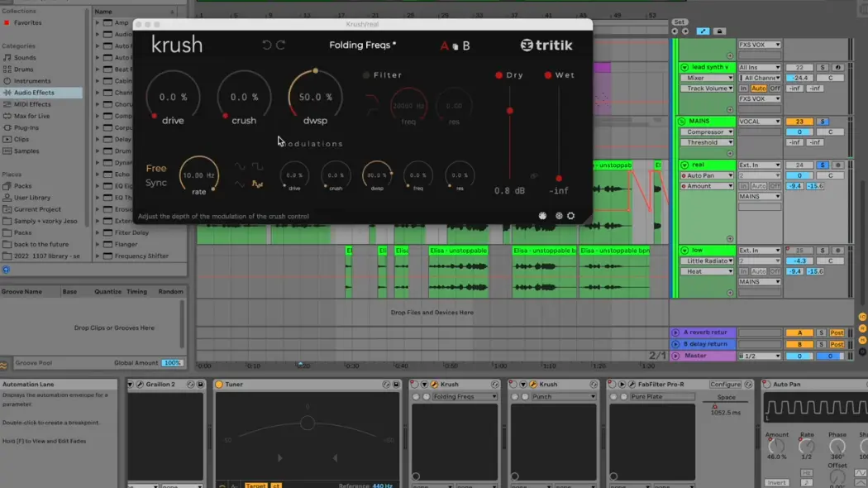The height and width of the screenshot is (488, 868).
Task: Add automation lane plus on low track
Action: 730,293
